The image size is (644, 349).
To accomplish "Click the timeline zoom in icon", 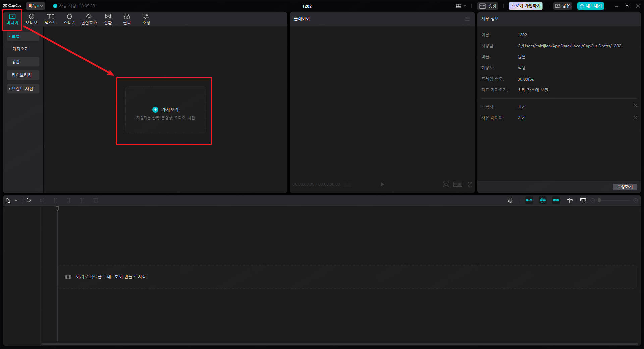I will [636, 200].
